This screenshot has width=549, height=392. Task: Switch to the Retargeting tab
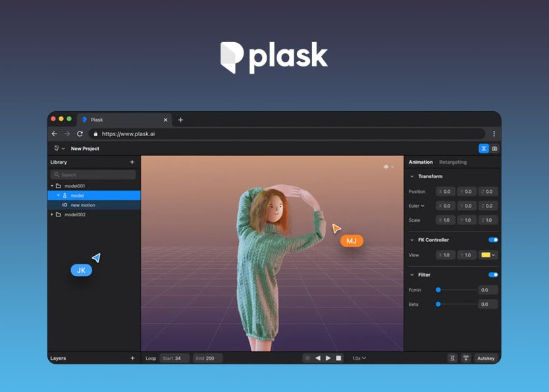click(453, 162)
